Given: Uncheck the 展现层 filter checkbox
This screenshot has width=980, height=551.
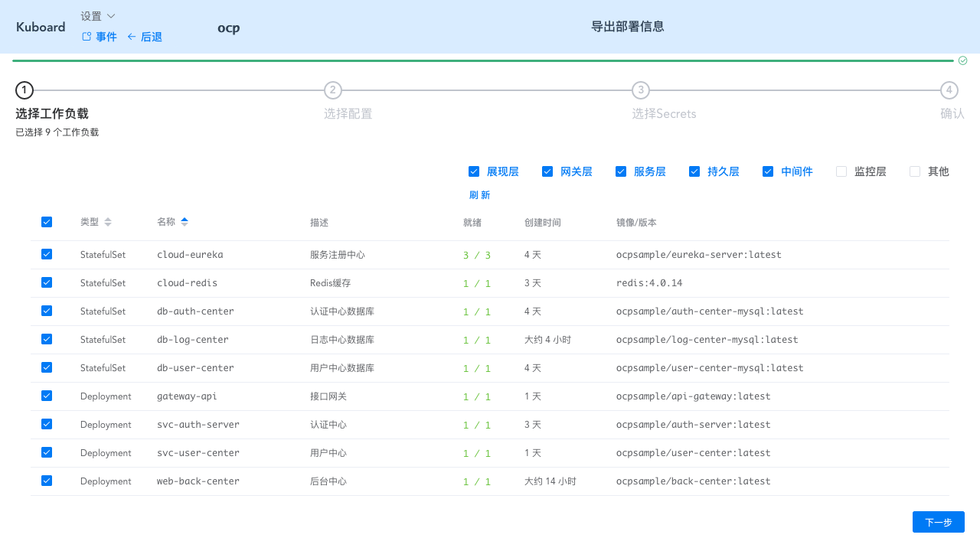Looking at the screenshot, I should pos(474,171).
